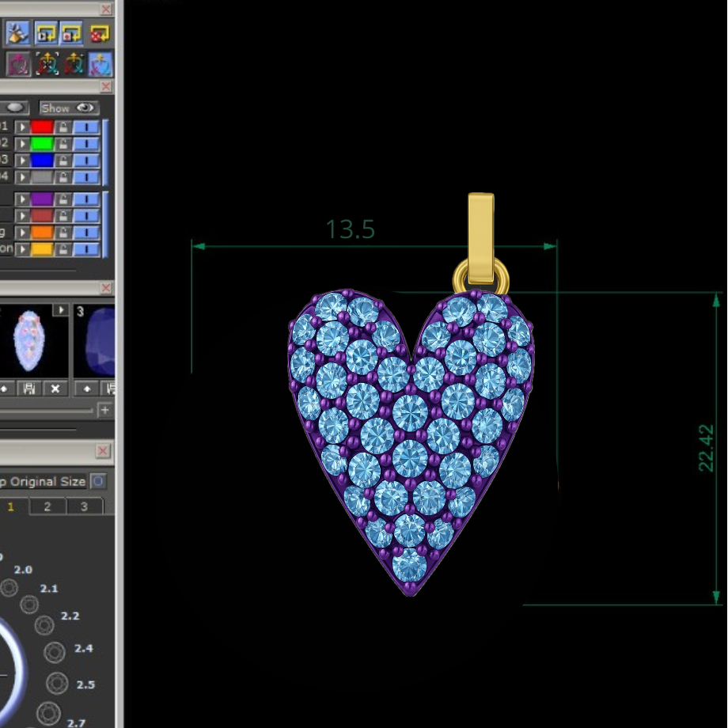Select the bell-shaped render tool icon

click(17, 32)
